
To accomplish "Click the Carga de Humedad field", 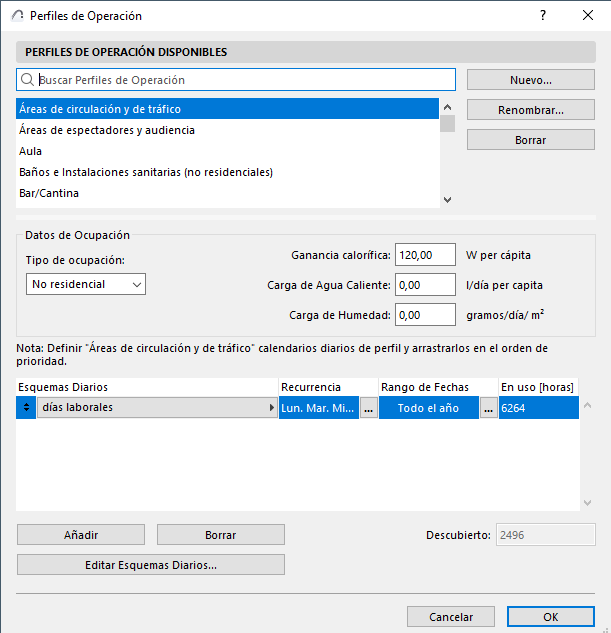I will tap(425, 314).
